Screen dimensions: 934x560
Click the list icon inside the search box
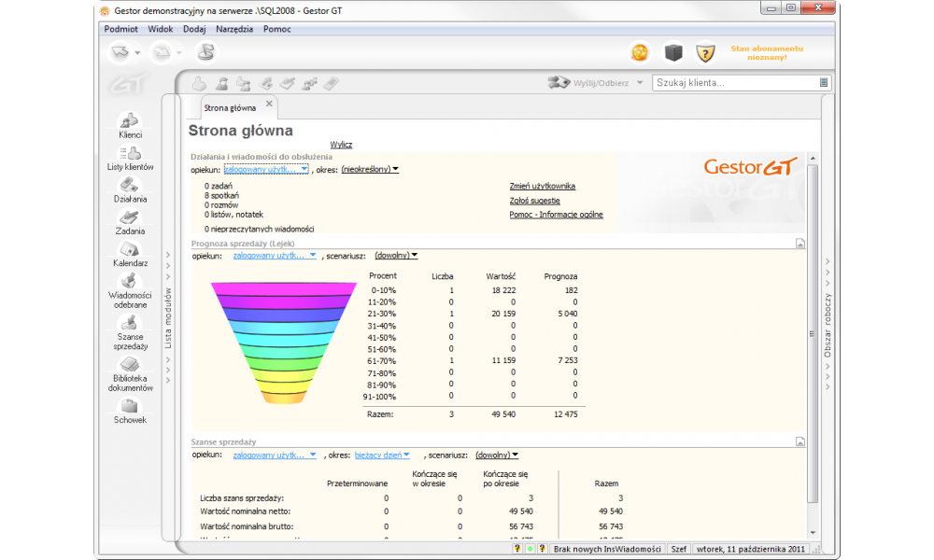pos(824,83)
